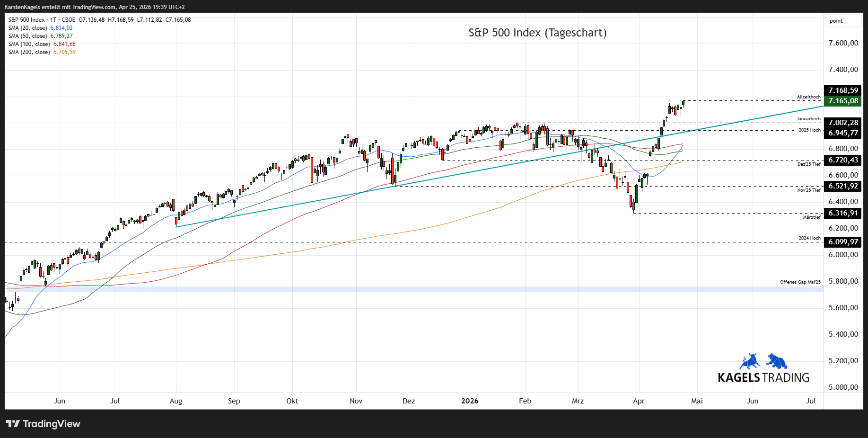Select the Januarhoch level label
Viewport: 868px width, 438px height.
click(808, 119)
